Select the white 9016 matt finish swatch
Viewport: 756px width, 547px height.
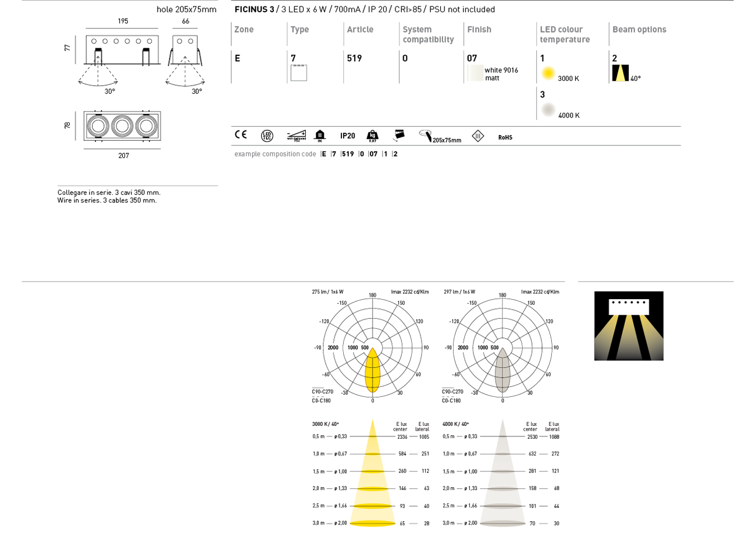(x=475, y=73)
